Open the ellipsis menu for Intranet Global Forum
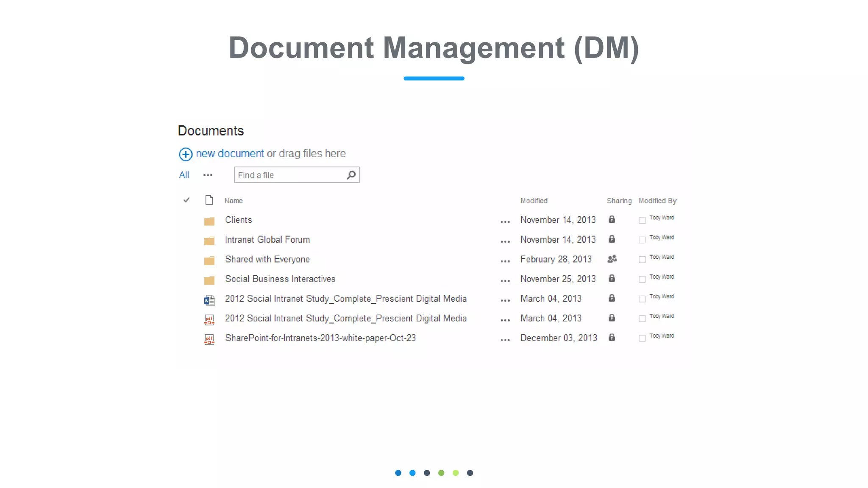868x488 pixels. click(505, 241)
